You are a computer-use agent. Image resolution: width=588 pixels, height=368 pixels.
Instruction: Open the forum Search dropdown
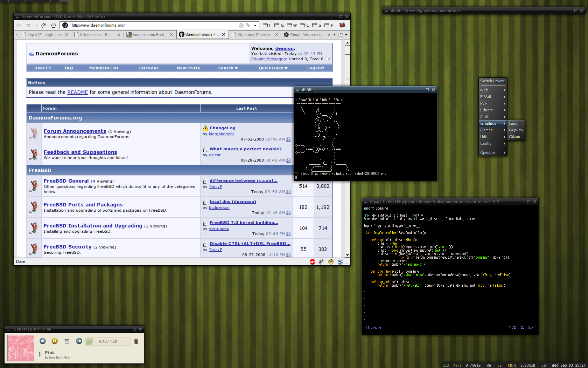227,68
